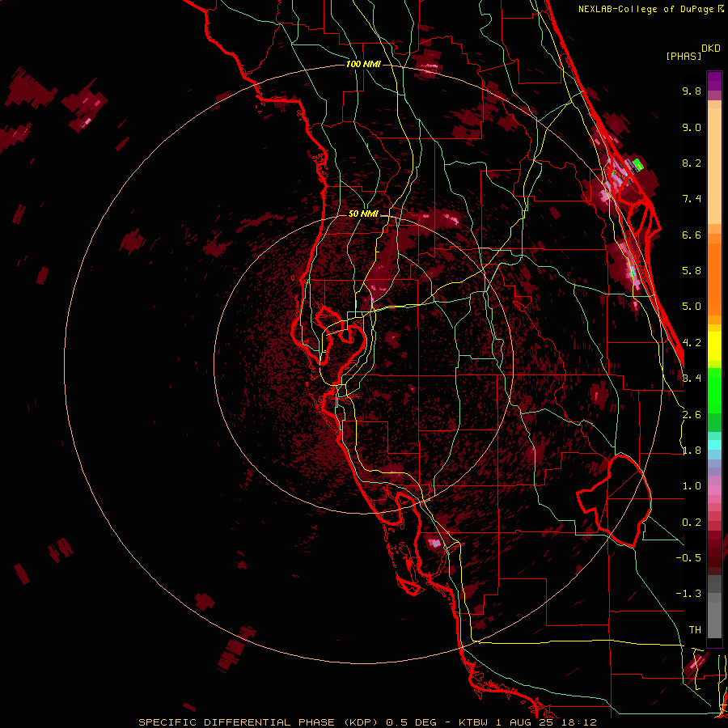Pick the pink band of the color bar

(x=714, y=490)
